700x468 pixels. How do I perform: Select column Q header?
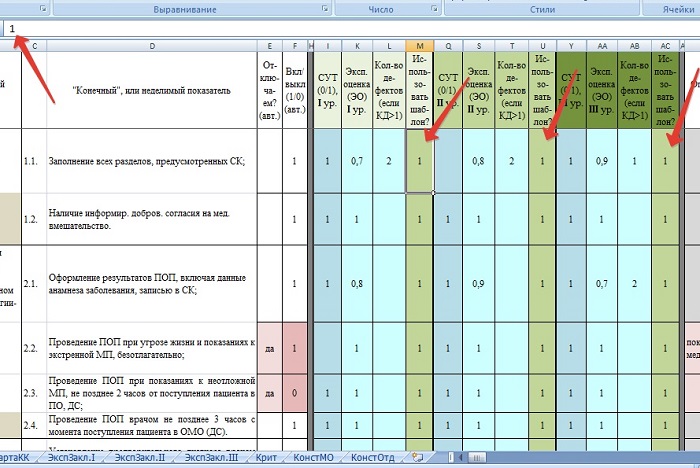pyautogui.click(x=448, y=46)
